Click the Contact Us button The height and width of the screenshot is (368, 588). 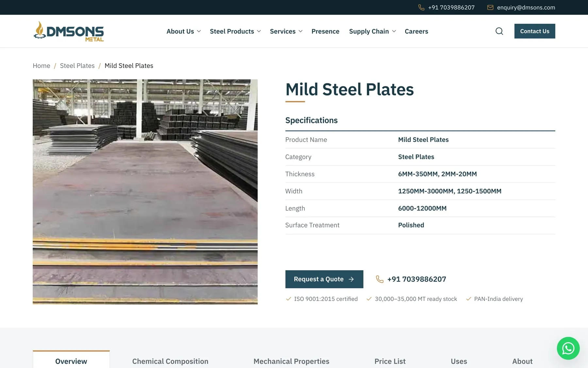(x=535, y=31)
